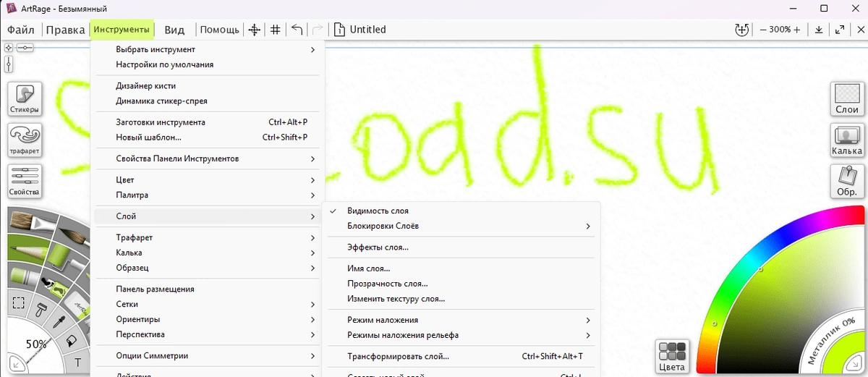Click the grayed redo arrow
This screenshot has width=868, height=377.
[x=317, y=30]
